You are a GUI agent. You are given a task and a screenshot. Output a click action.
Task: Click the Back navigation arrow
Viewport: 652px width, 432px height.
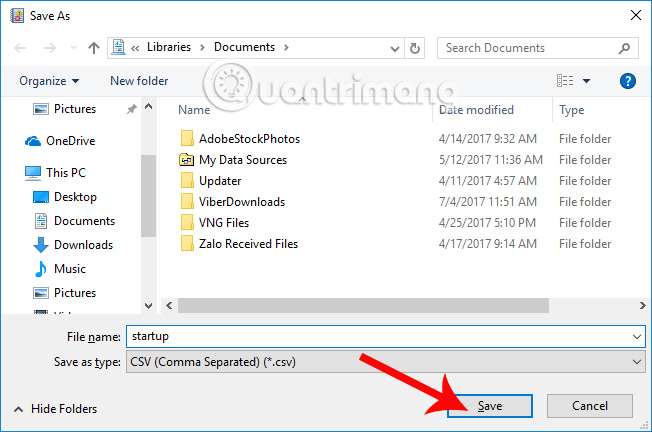[x=20, y=48]
